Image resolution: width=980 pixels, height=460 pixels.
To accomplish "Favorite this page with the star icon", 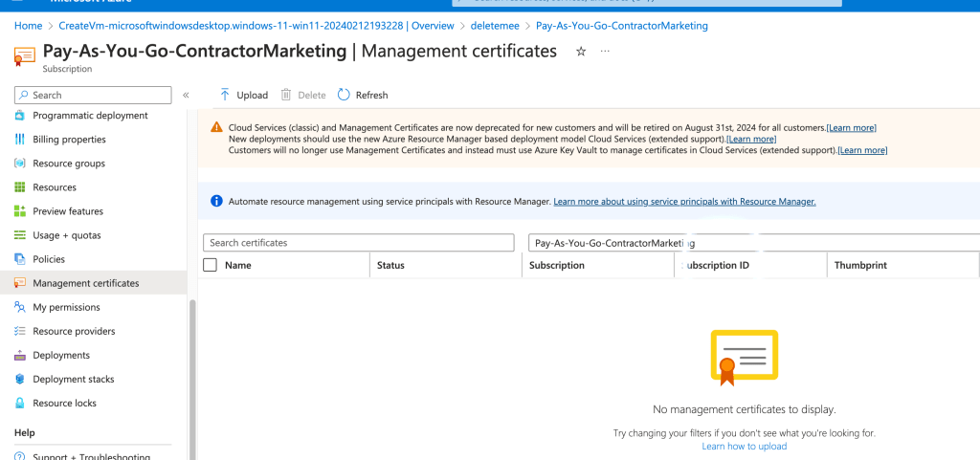I will (x=581, y=52).
